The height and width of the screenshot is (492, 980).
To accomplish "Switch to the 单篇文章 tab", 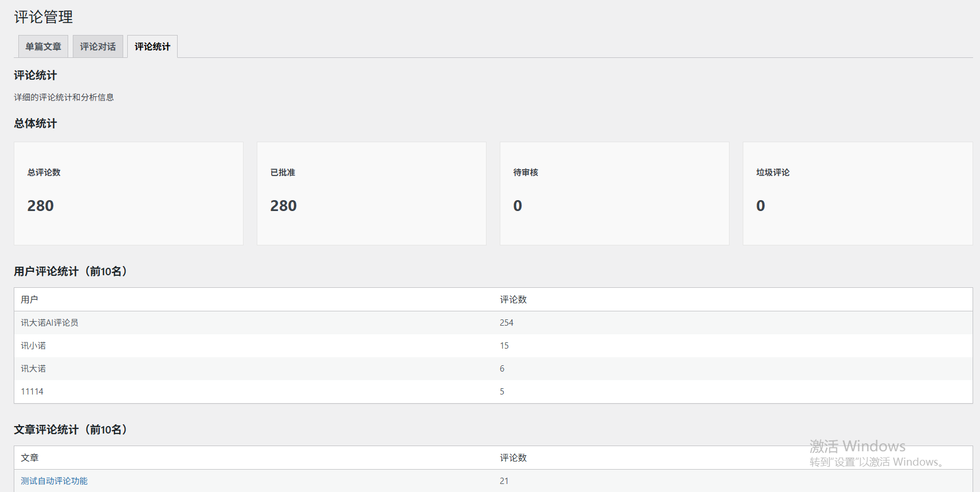I will point(43,46).
